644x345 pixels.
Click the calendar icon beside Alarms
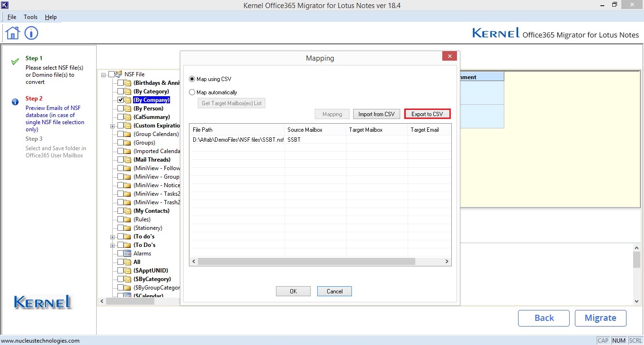click(128, 254)
